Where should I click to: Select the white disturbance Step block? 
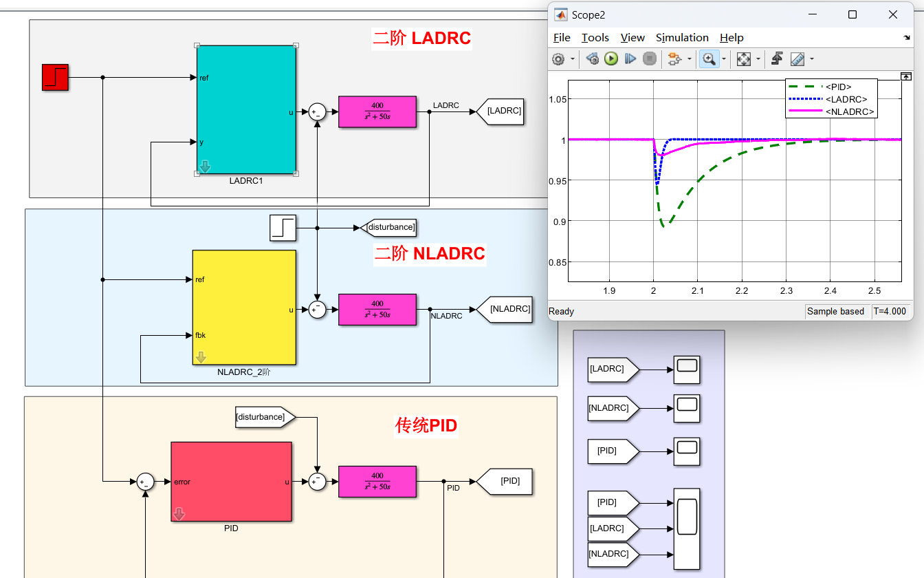coord(283,228)
